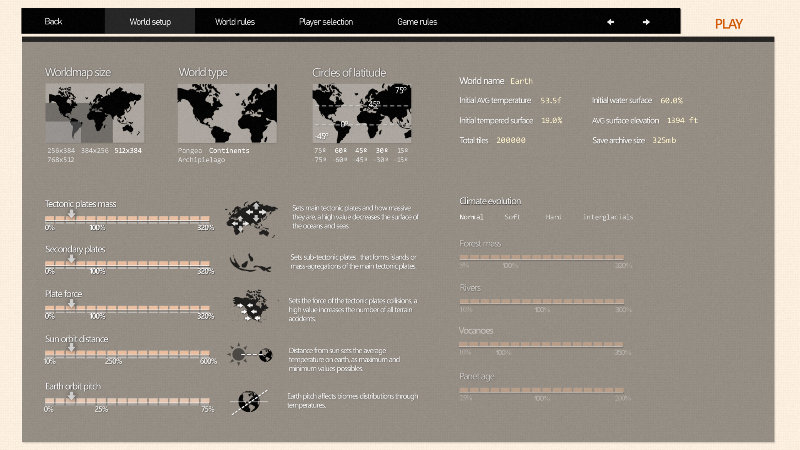This screenshot has width=800, height=450.
Task: Click the Secondary plates slider
Action: point(128,264)
